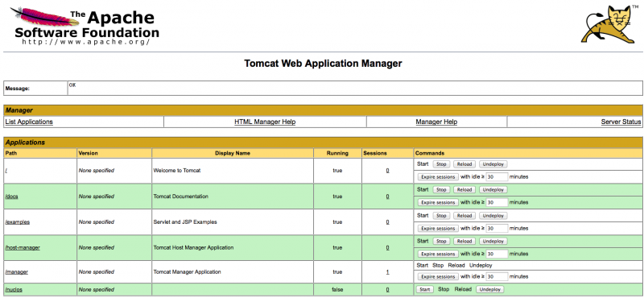
Task: Open session count 0 for /docs
Action: pyautogui.click(x=387, y=197)
